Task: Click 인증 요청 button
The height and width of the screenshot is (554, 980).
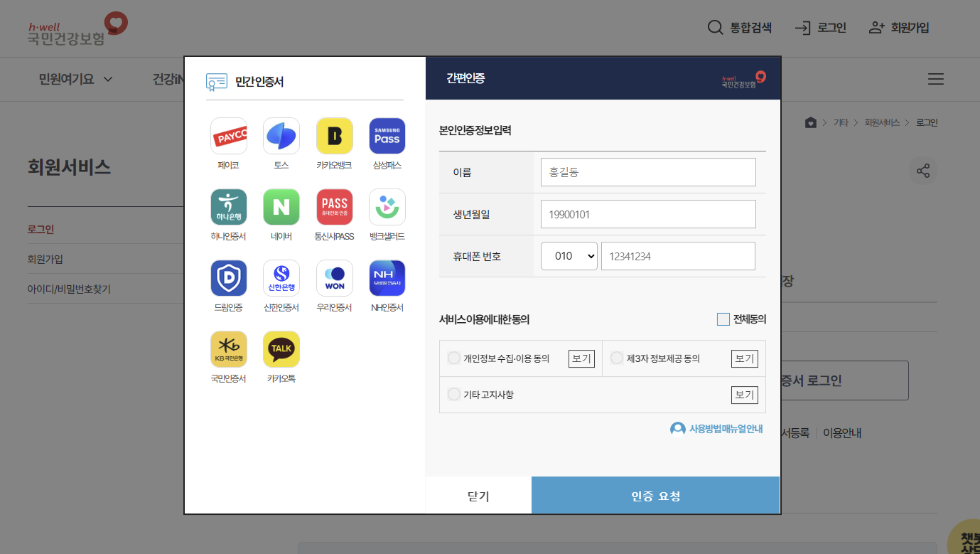Action: pos(656,496)
